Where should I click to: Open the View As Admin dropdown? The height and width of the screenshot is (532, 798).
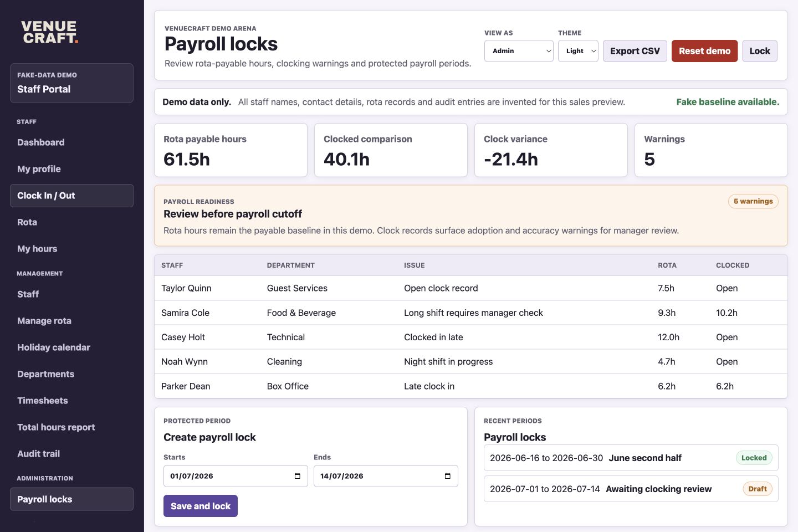click(x=519, y=51)
